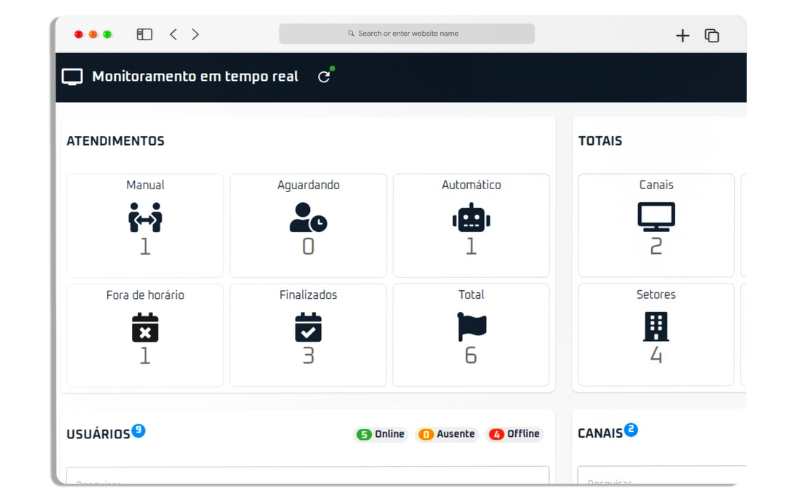Click the Canais monitor icon in Totais

656,217
